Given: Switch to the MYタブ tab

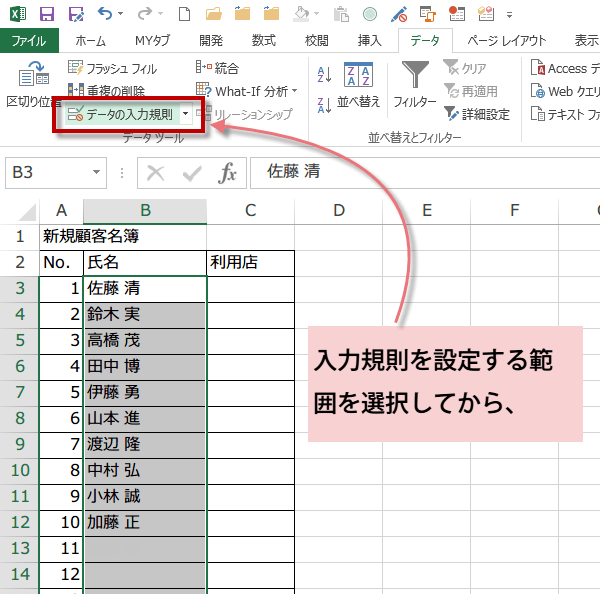Looking at the screenshot, I should 152,41.
